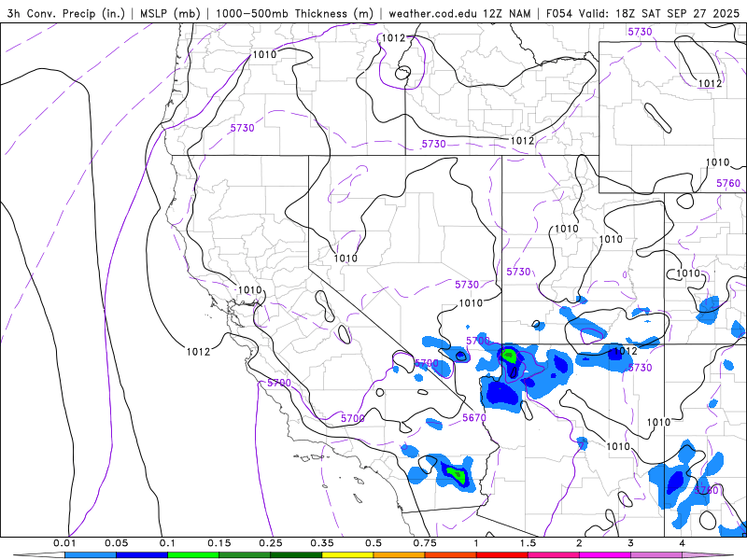Click the "0.05" legend value

coord(116,543)
